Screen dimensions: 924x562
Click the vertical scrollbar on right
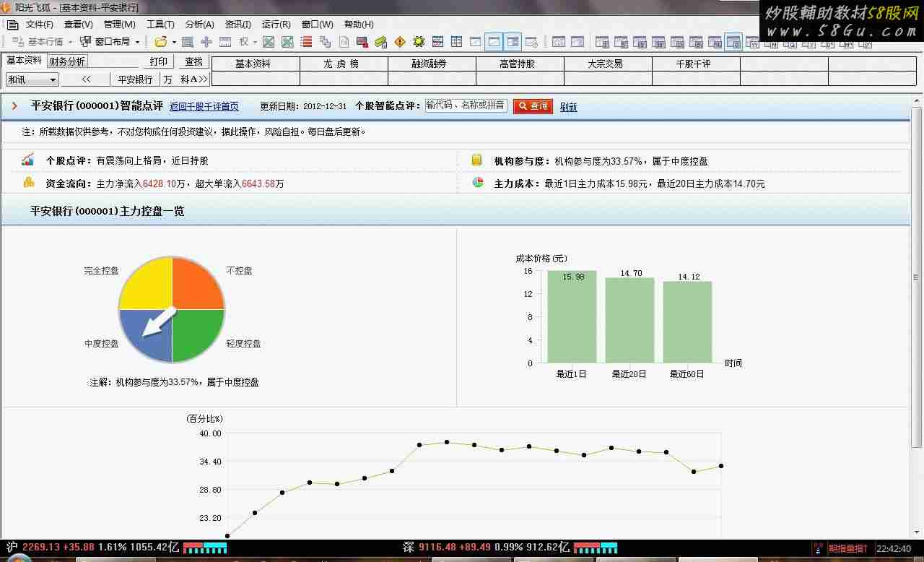(x=917, y=277)
